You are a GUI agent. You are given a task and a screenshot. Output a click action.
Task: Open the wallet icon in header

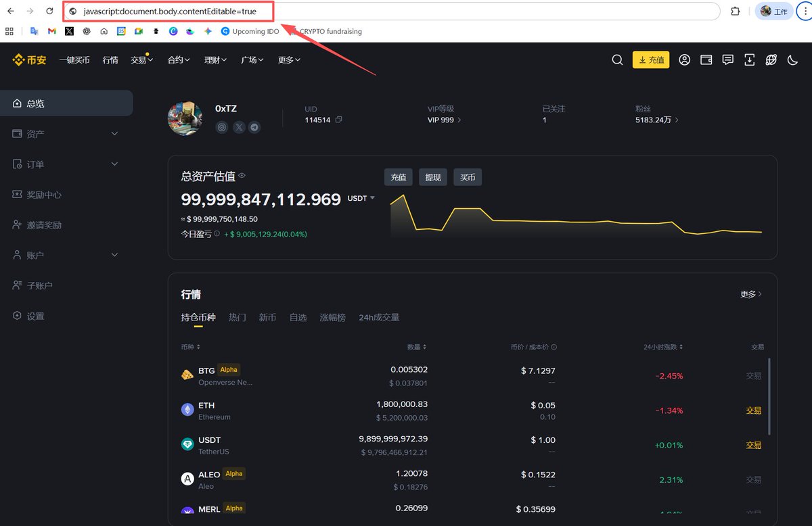point(706,59)
